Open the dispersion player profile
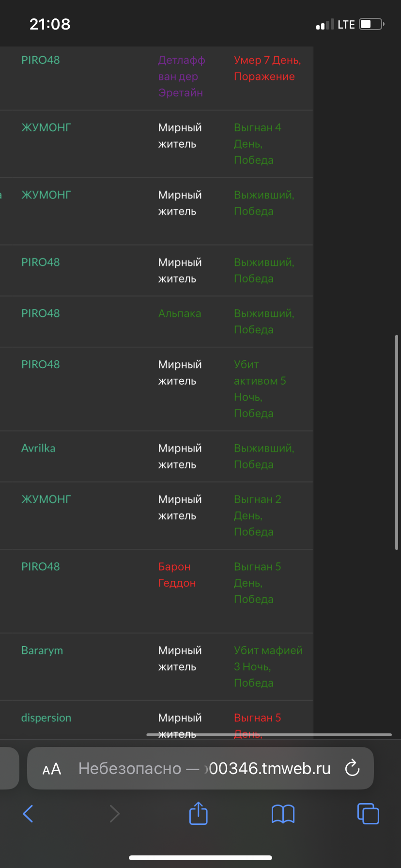 pos(46,717)
